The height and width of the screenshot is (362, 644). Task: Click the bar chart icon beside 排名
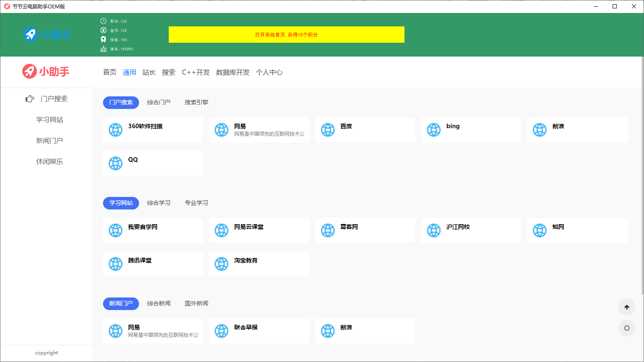pyautogui.click(x=103, y=49)
